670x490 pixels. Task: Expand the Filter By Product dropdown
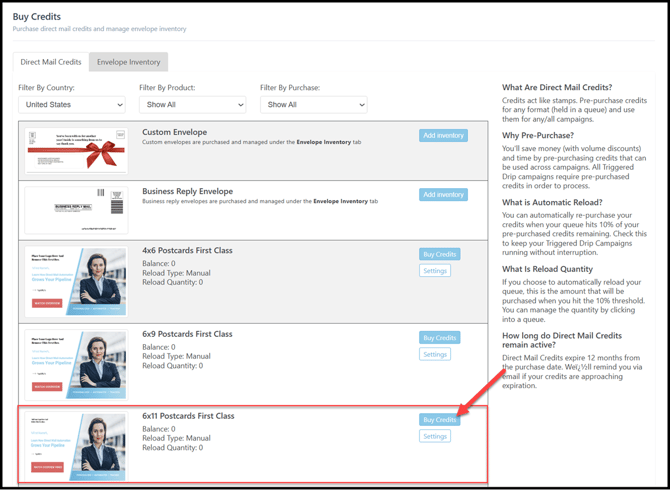pyautogui.click(x=193, y=105)
